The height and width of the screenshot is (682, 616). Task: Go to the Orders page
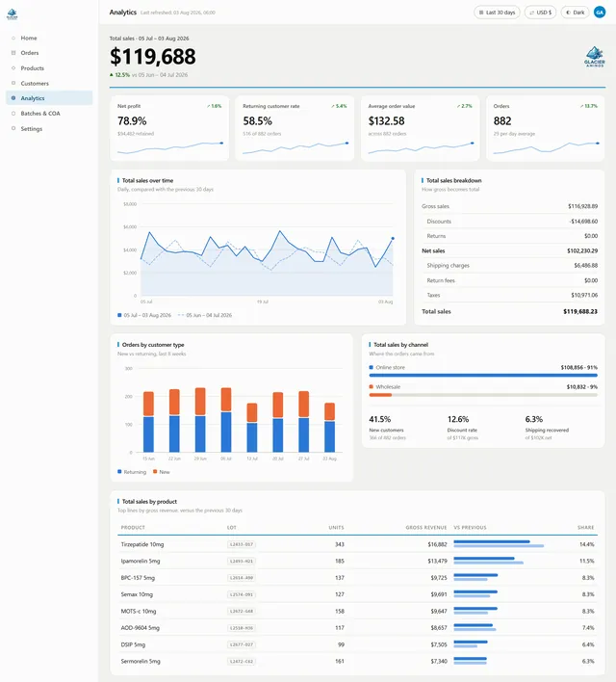coord(49,53)
